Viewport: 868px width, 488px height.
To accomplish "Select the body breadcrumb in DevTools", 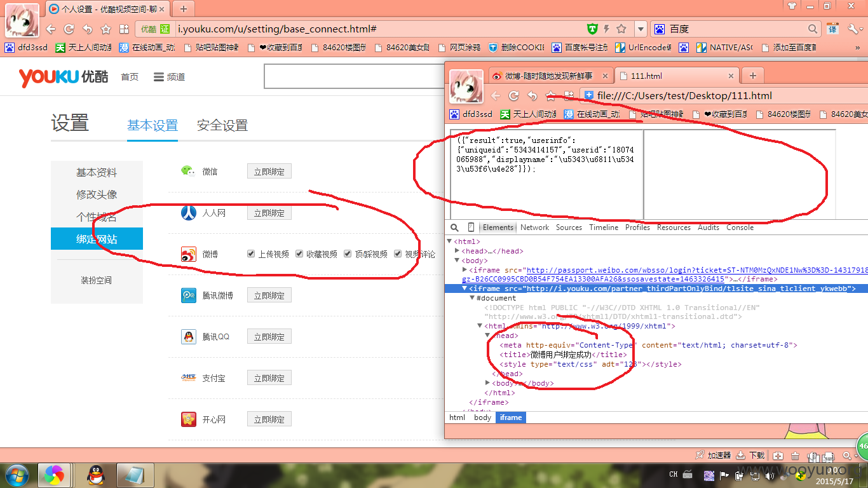I will (482, 417).
